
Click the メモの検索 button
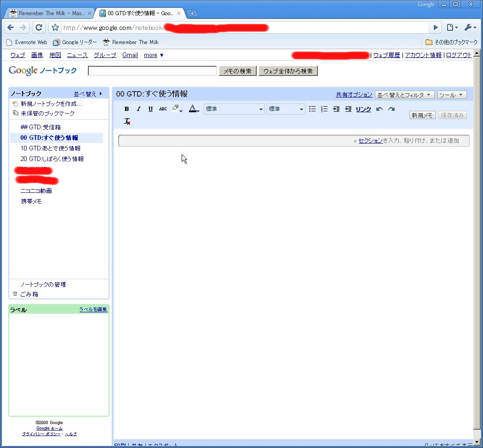pyautogui.click(x=237, y=71)
